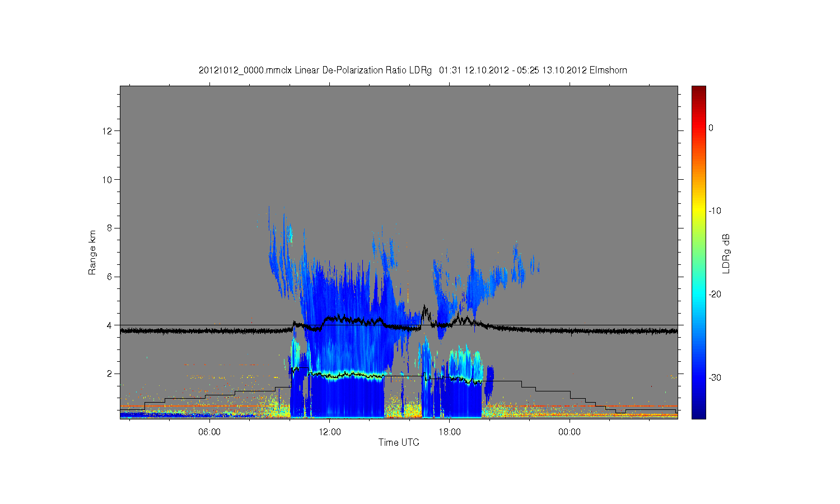The height and width of the screenshot is (504, 840).
Task: Click the 'Range km' y-axis label
Action: pyautogui.click(x=92, y=253)
